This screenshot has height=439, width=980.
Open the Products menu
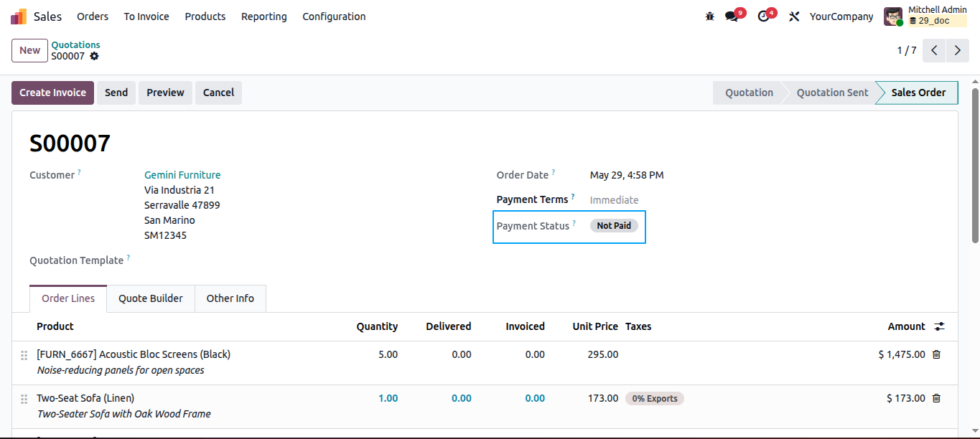click(x=205, y=16)
